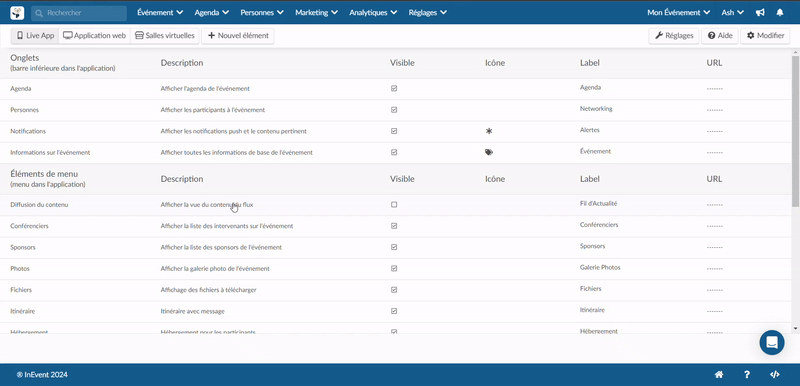The width and height of the screenshot is (800, 386).
Task: Click the scrollbar down arrow
Action: point(795,328)
